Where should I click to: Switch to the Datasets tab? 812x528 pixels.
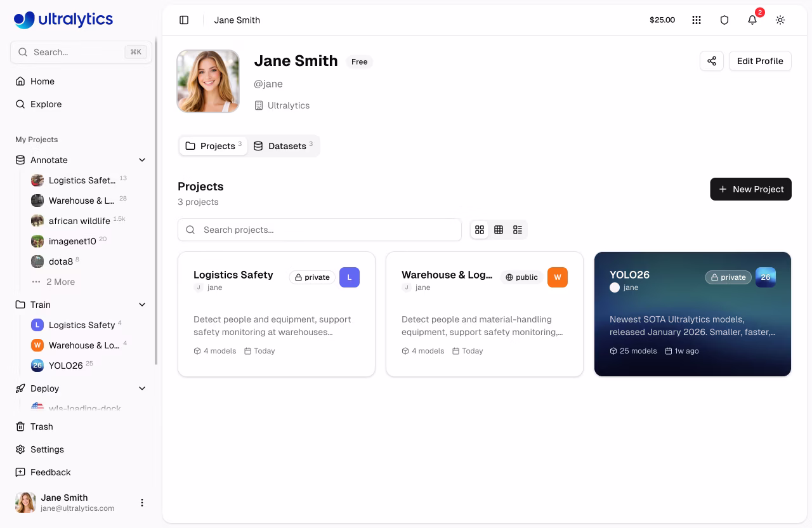coord(284,146)
